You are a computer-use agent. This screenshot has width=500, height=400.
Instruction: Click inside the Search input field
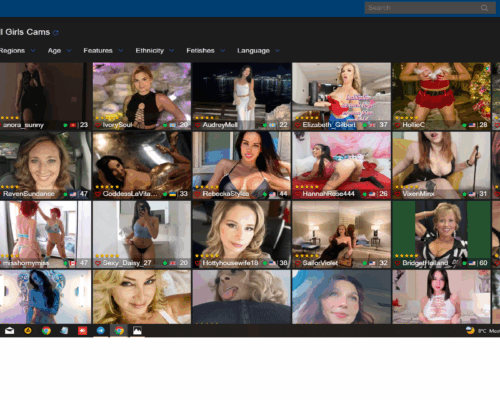[430, 8]
